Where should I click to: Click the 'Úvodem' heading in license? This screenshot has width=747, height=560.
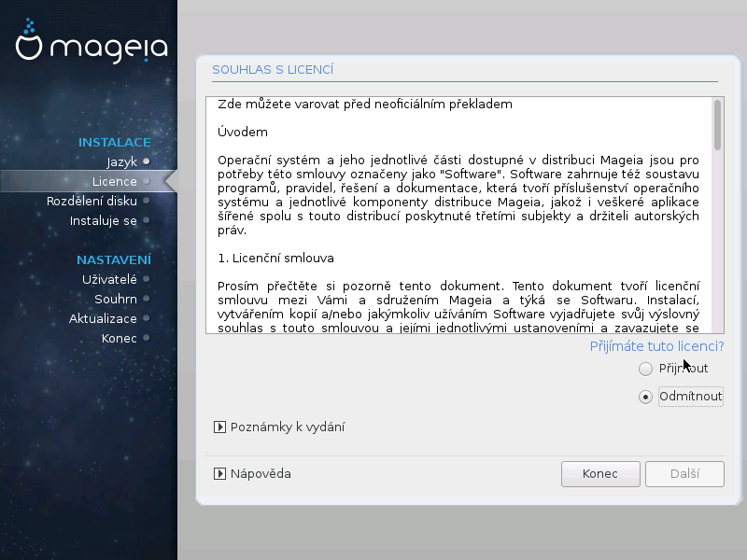[243, 132]
